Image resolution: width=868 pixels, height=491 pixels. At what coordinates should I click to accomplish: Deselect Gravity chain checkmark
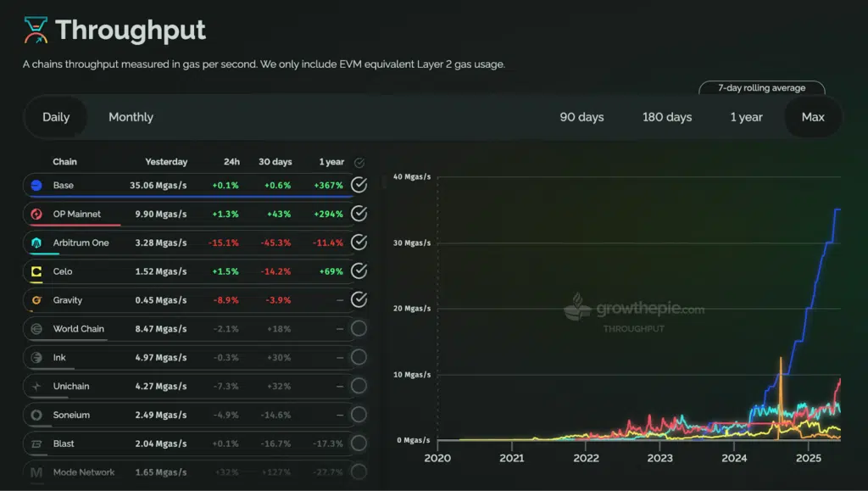(359, 300)
